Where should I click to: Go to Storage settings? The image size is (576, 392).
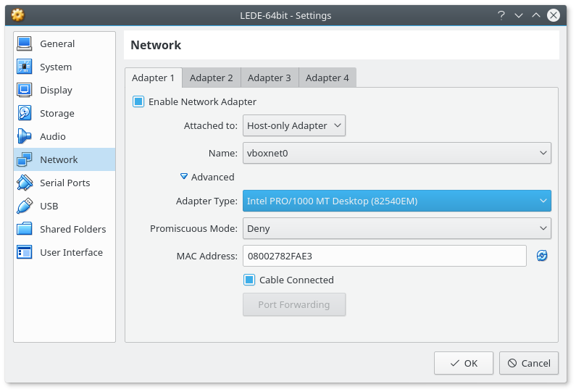click(x=57, y=113)
